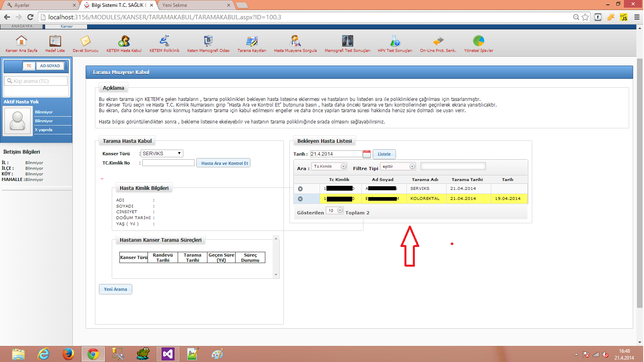The image size is (644, 362).
Task: Open Hasta Muayene Sorgula icon
Action: 295,41
